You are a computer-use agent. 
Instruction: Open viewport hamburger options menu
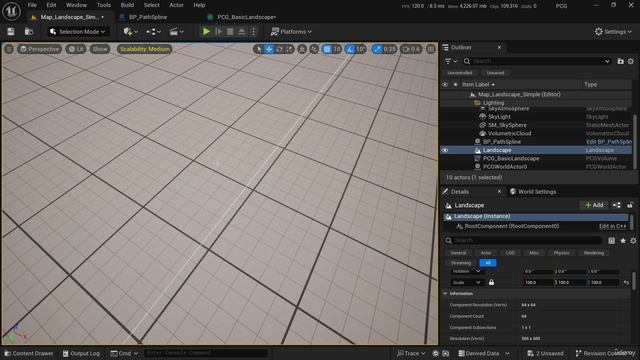point(9,49)
